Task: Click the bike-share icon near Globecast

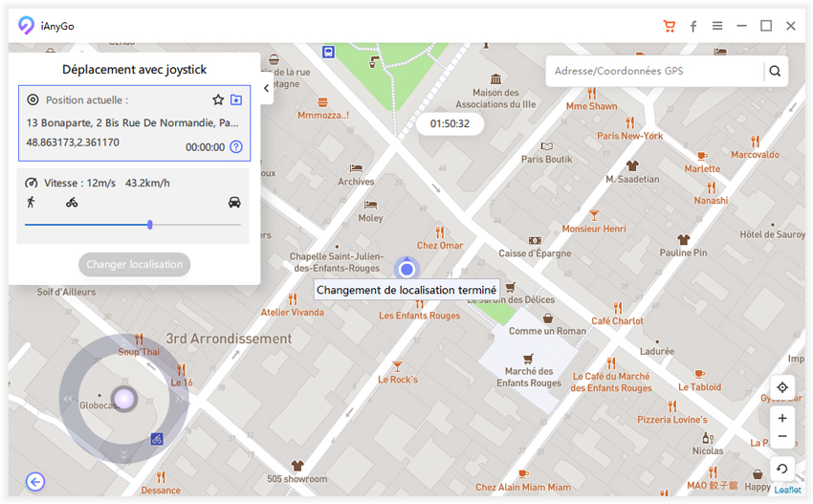Action: (x=157, y=439)
